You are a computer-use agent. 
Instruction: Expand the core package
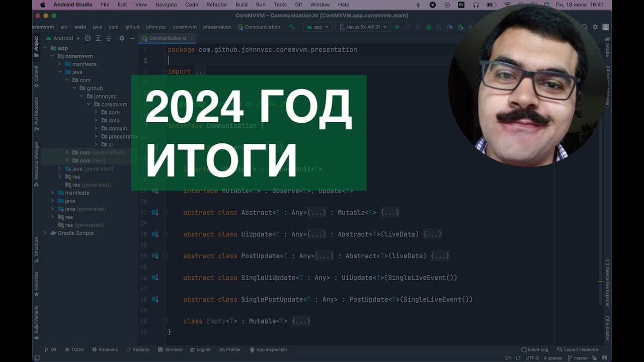coord(96,113)
